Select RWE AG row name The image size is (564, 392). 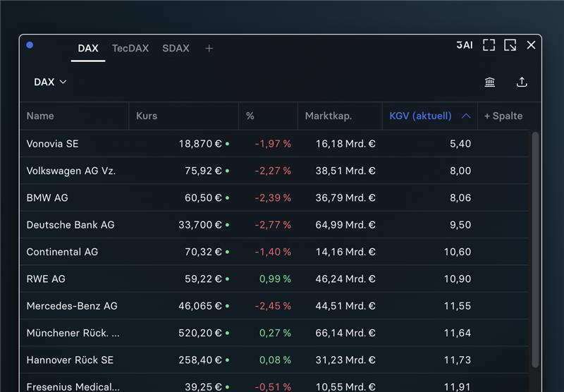click(x=46, y=278)
